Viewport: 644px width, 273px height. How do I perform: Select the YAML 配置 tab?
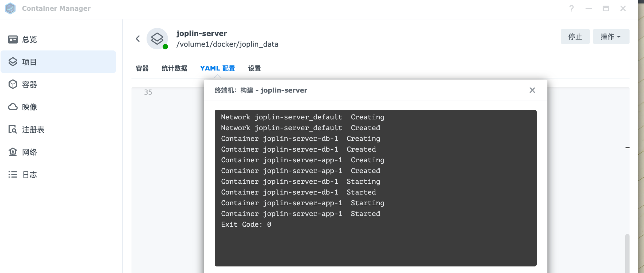coord(217,68)
